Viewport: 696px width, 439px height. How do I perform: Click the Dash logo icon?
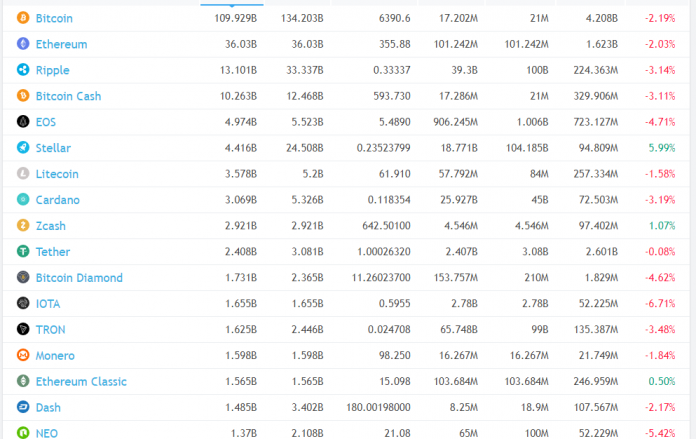click(x=23, y=407)
